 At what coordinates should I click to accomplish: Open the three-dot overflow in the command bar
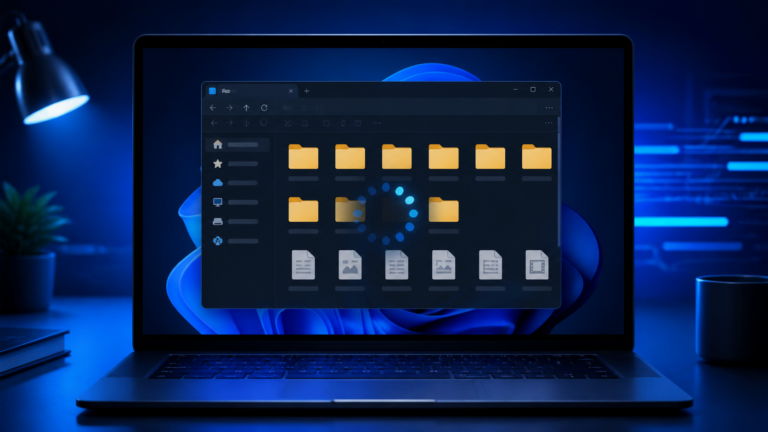[549, 123]
